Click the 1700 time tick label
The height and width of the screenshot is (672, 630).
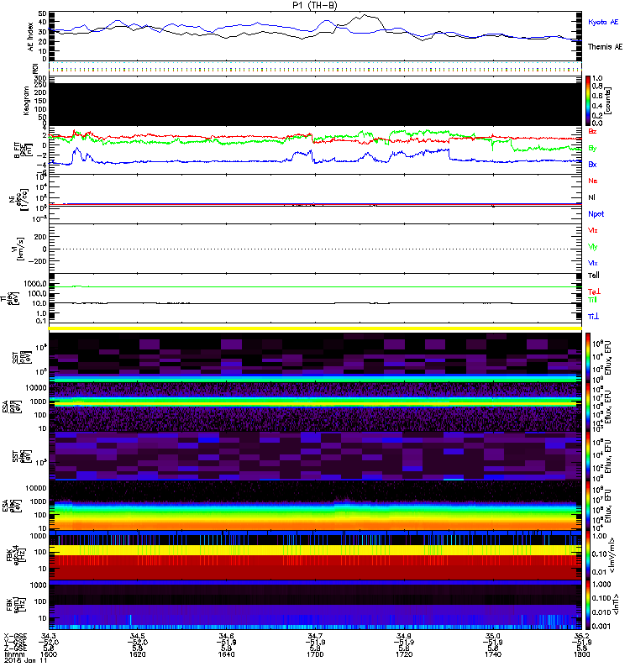pyautogui.click(x=315, y=654)
